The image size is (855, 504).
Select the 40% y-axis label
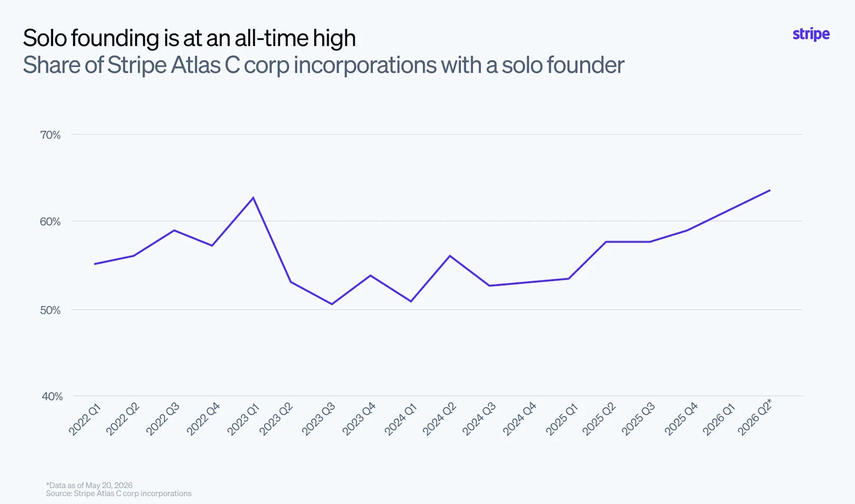pyautogui.click(x=52, y=396)
